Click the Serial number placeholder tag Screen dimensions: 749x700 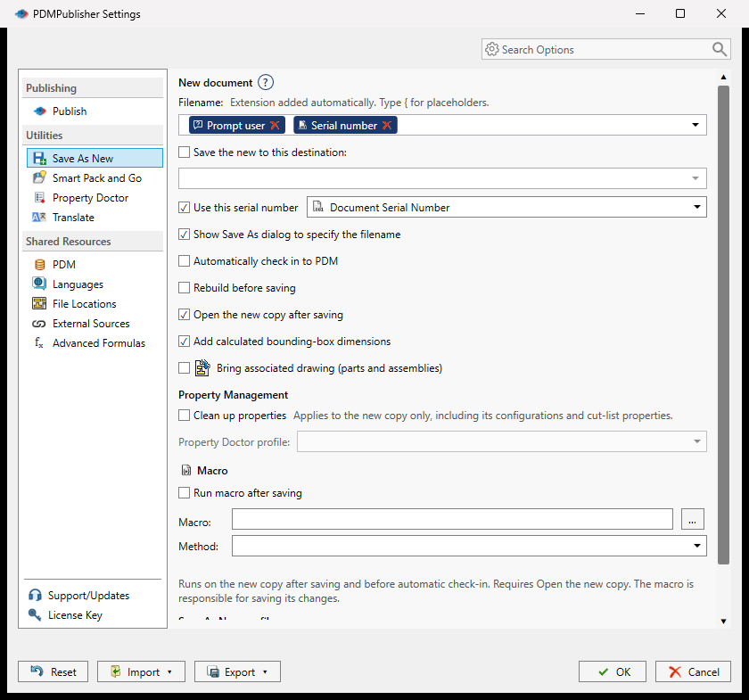[x=344, y=125]
